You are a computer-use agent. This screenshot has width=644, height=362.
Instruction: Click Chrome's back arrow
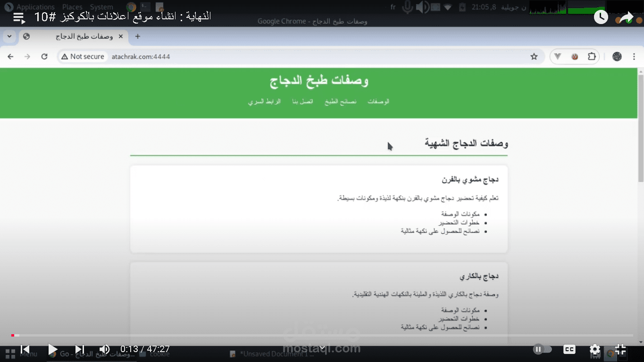pyautogui.click(x=10, y=57)
